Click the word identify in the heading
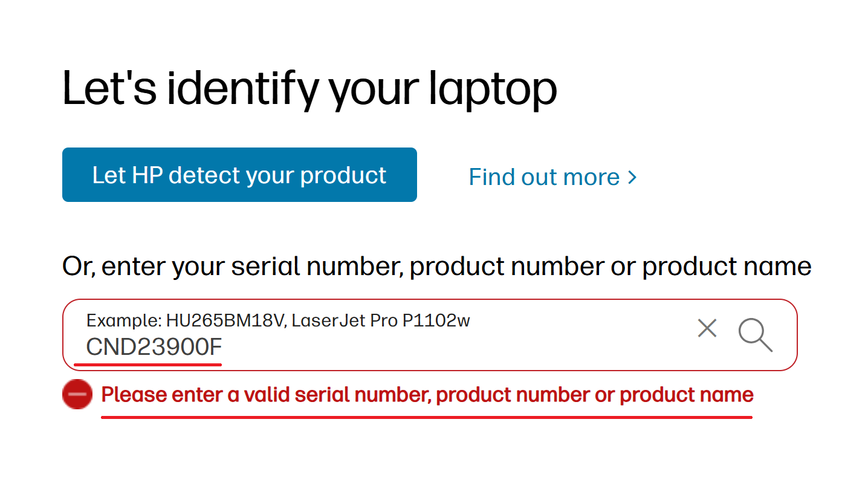Image resolution: width=868 pixels, height=477 pixels. coord(242,89)
